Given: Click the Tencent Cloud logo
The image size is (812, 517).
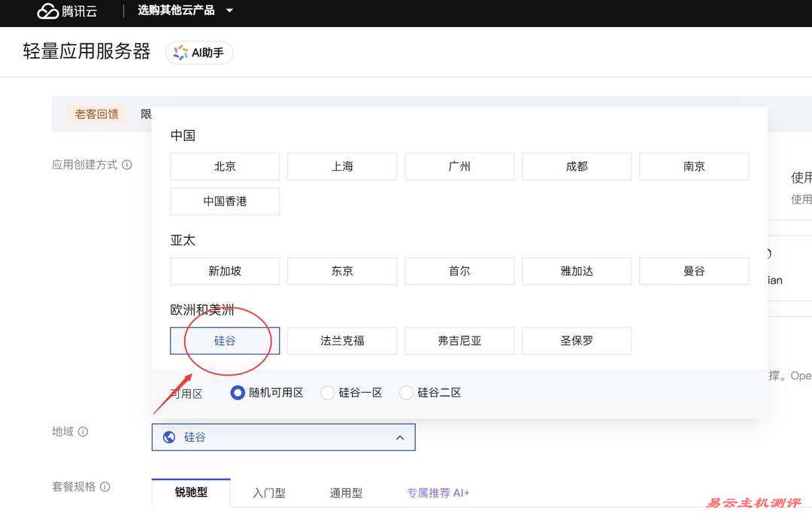Looking at the screenshot, I should (x=68, y=11).
